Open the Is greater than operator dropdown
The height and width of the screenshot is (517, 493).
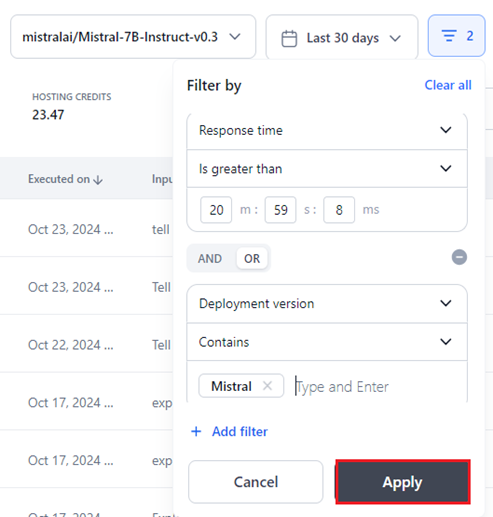pos(327,169)
